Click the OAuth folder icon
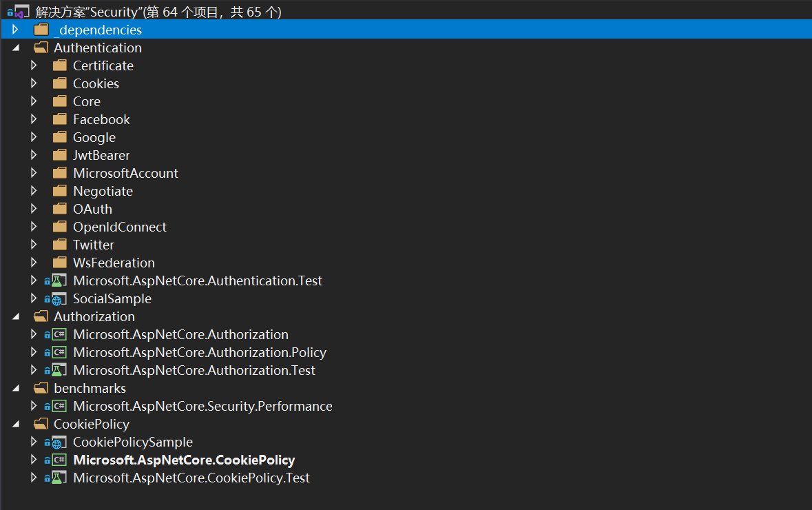Image resolution: width=812 pixels, height=510 pixels. [x=60, y=209]
